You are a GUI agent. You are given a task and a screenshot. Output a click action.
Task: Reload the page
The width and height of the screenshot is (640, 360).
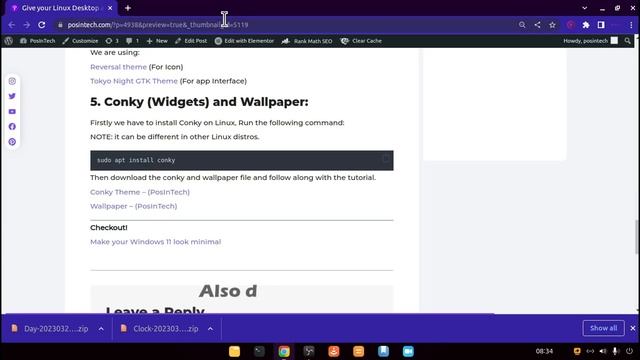pyautogui.click(x=42, y=25)
